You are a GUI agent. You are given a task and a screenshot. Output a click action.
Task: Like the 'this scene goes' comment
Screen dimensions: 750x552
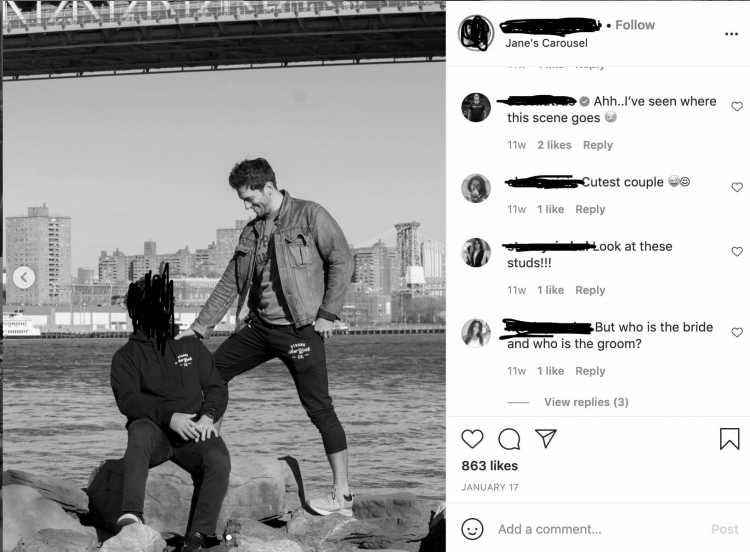(737, 106)
